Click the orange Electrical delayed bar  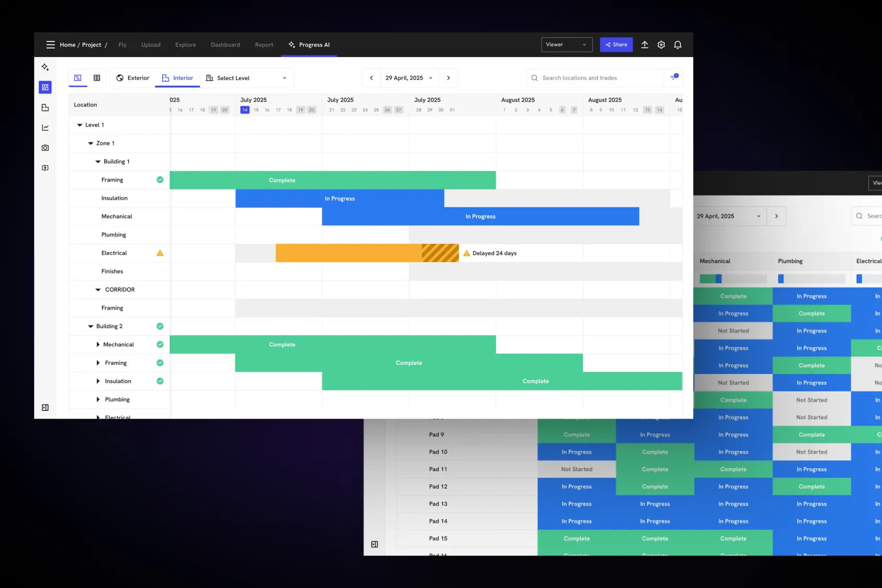pos(367,253)
